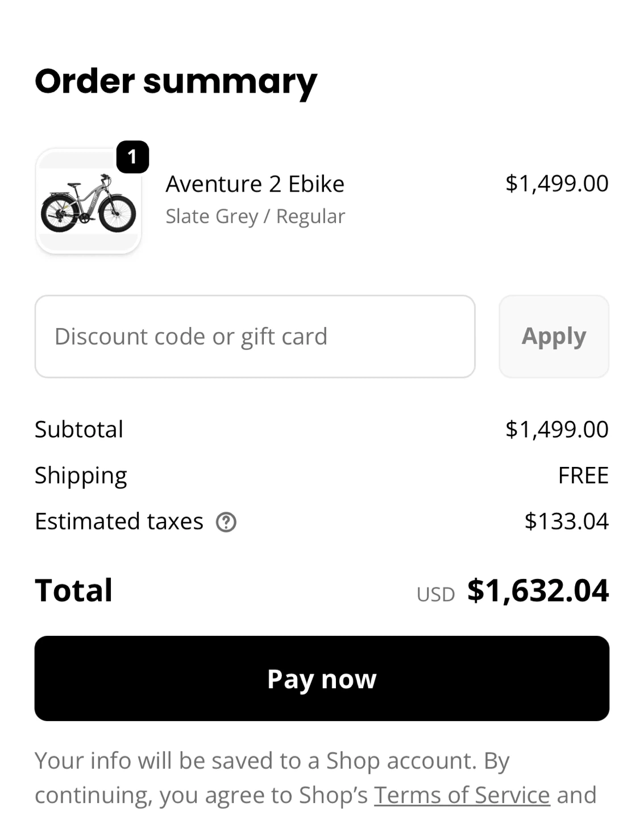Click the FREE shipping value

coord(583,475)
